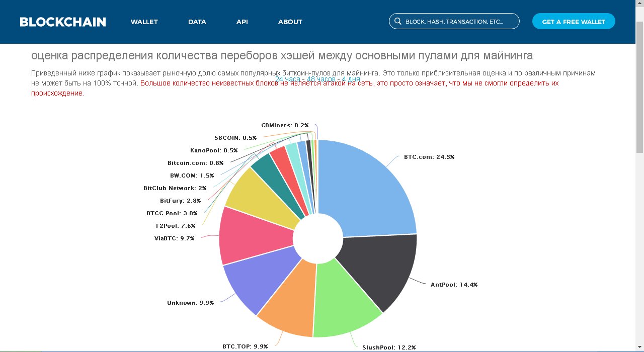
Task: Click the BTC.TOP: 9.9% label
Action: [245, 346]
